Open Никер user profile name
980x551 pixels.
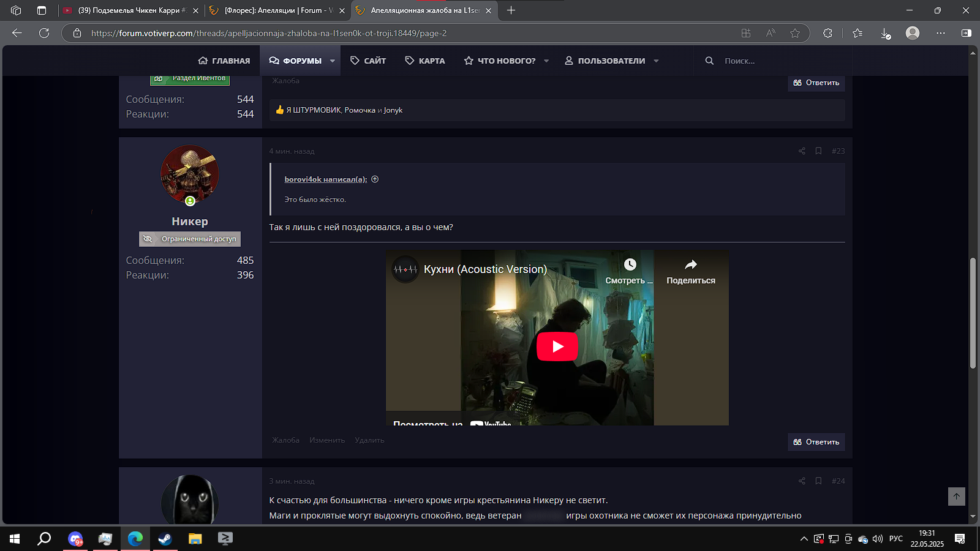(x=190, y=222)
